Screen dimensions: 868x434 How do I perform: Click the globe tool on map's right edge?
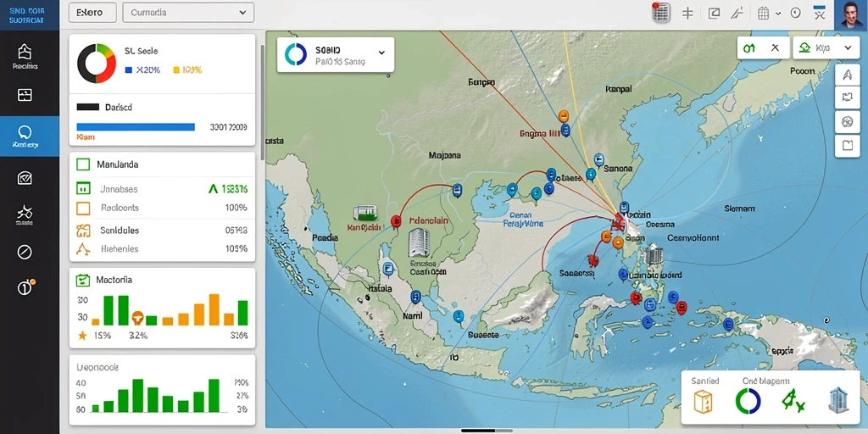pos(847,122)
